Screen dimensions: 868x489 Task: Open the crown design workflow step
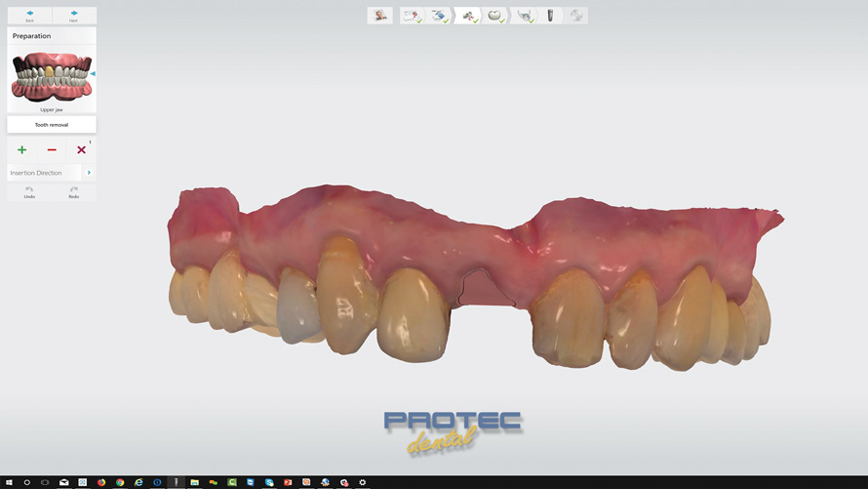[496, 16]
